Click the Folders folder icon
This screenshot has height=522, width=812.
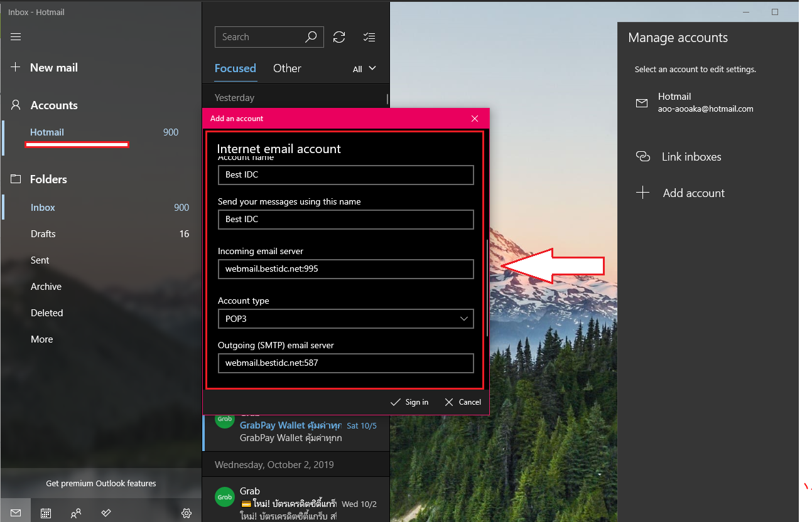pos(16,179)
